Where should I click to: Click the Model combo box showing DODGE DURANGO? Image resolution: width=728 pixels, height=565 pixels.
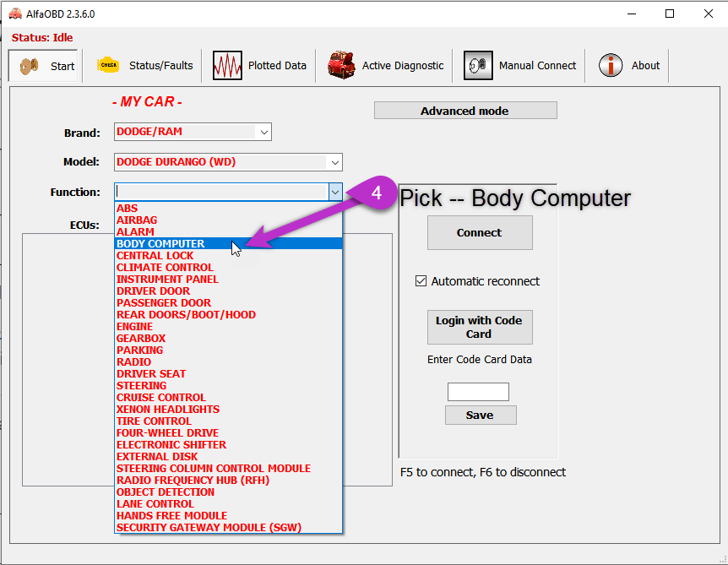click(228, 162)
